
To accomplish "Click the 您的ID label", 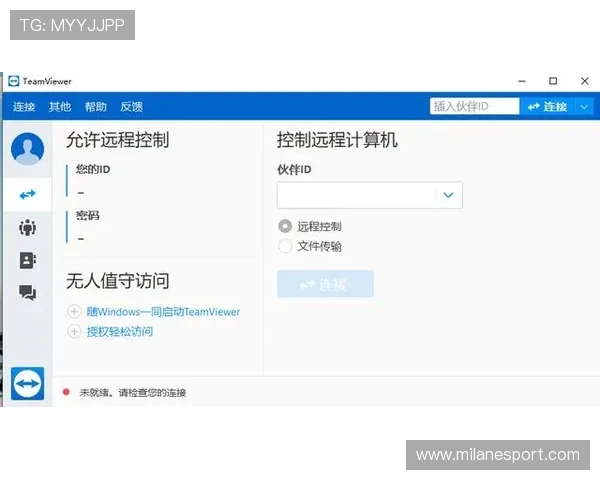I will point(93,169).
